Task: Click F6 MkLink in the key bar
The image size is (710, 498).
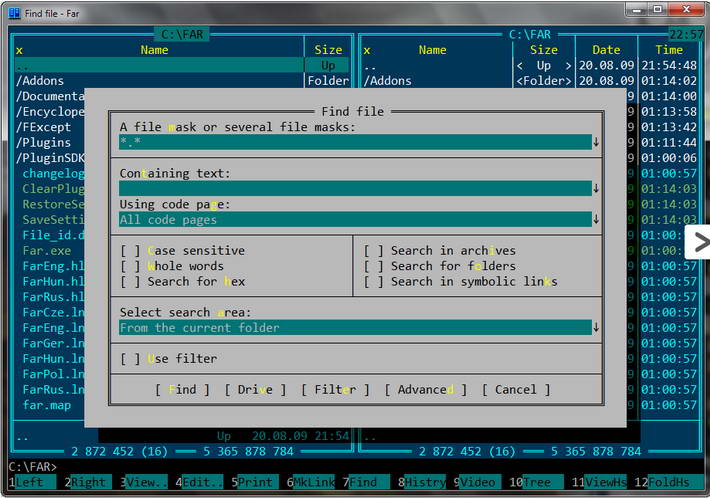Action: (x=311, y=482)
